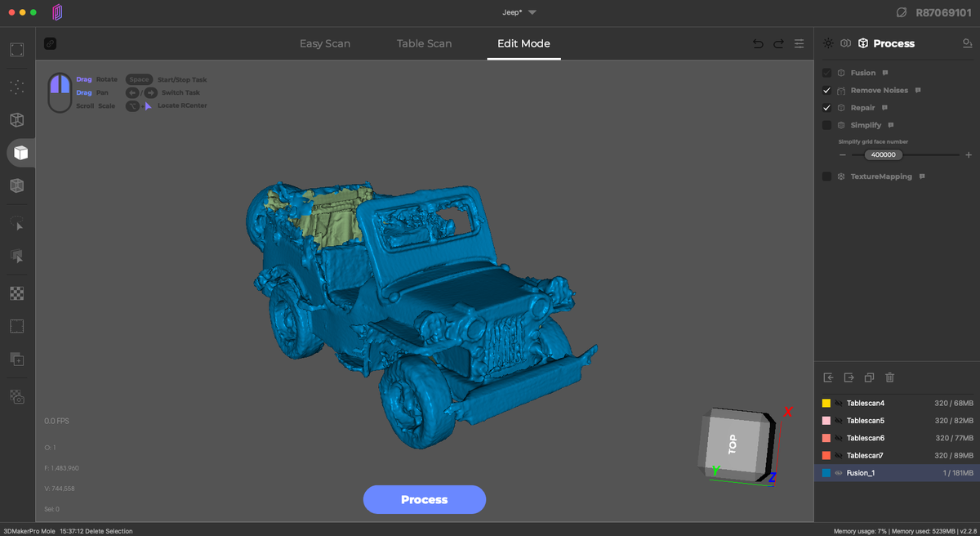980x536 pixels.
Task: Show the hidden Tablescan4 scan via eye toggle
Action: (x=839, y=403)
